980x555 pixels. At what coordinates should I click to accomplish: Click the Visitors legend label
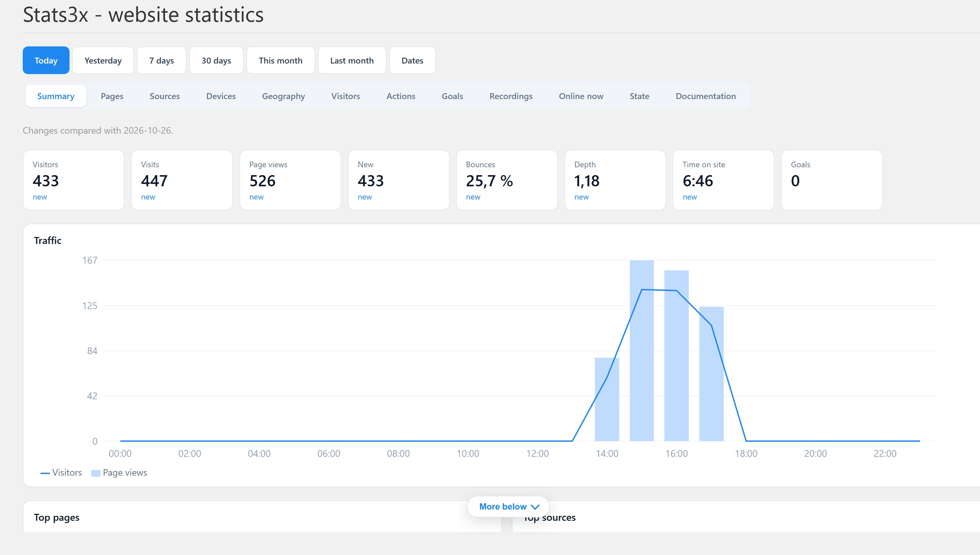(x=67, y=473)
